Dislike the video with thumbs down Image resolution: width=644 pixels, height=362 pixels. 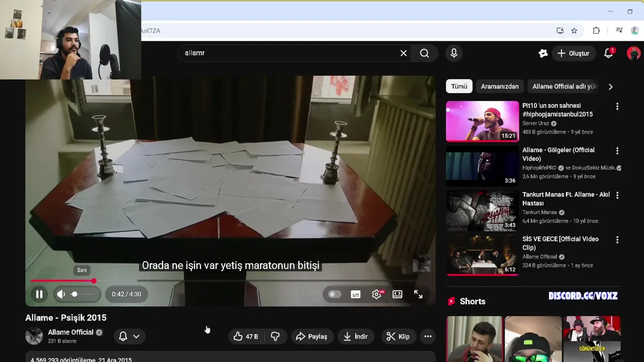pos(275,336)
